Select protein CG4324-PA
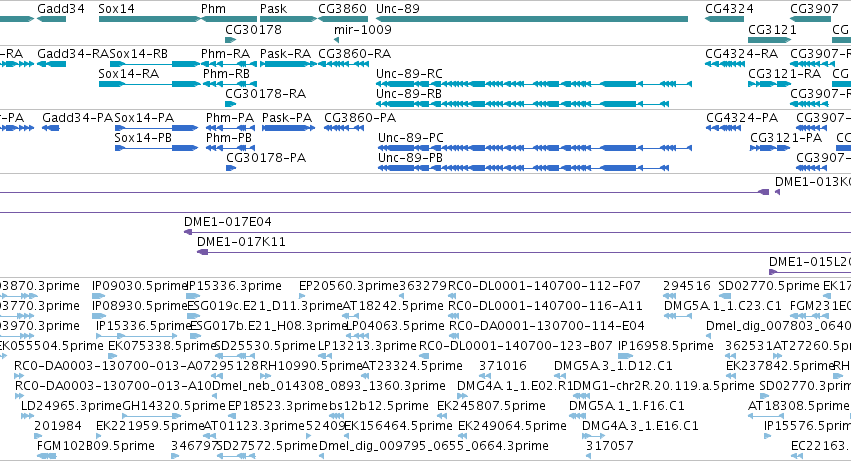The width and height of the screenshot is (851, 461). click(742, 117)
